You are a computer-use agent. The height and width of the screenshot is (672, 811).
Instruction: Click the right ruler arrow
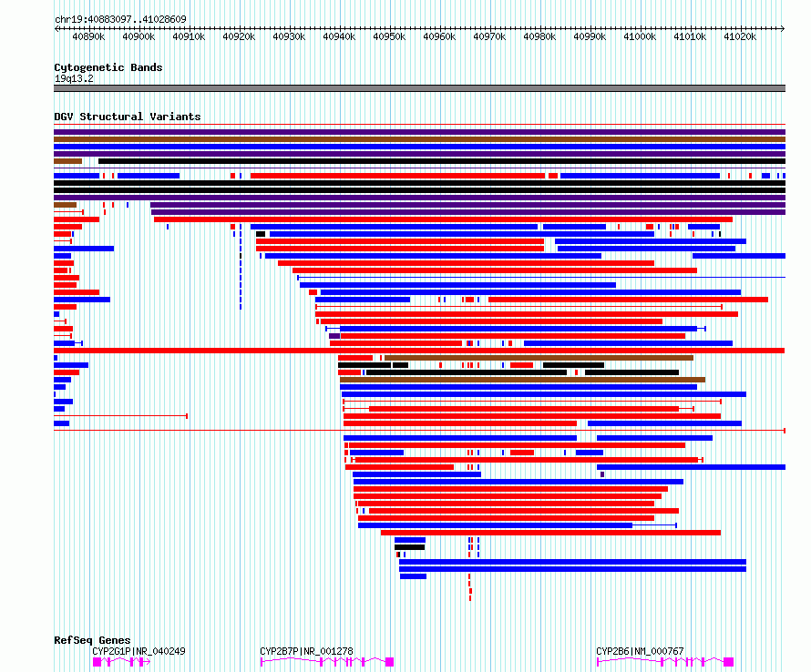(x=782, y=29)
